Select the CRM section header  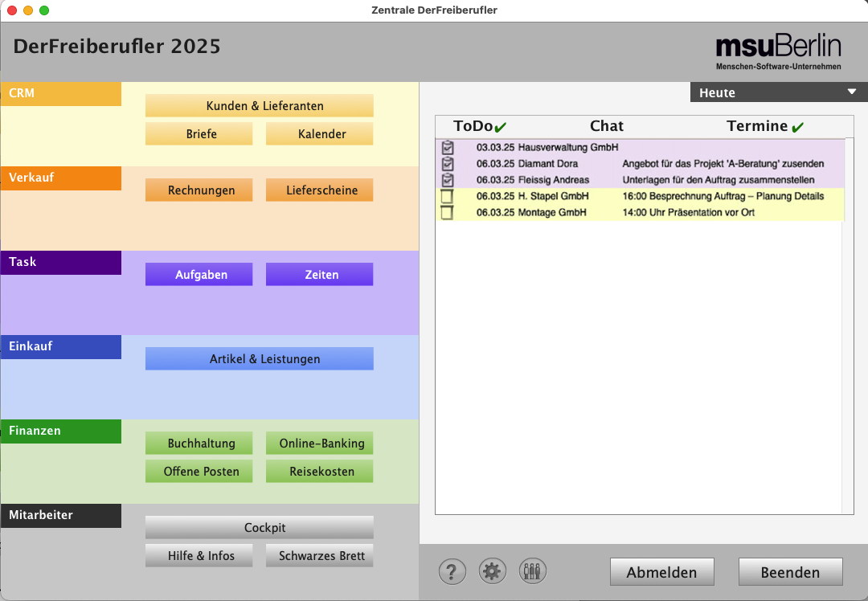point(61,93)
